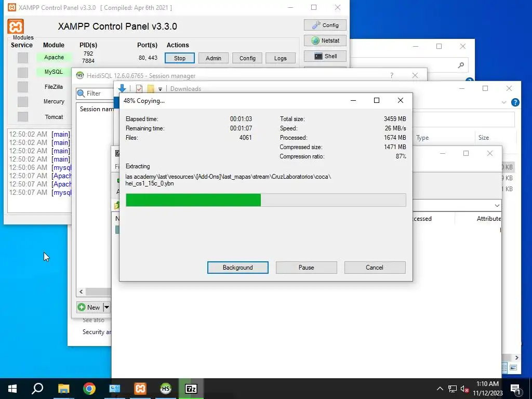Open Netstat in XAMPP Control Panel

pos(325,41)
